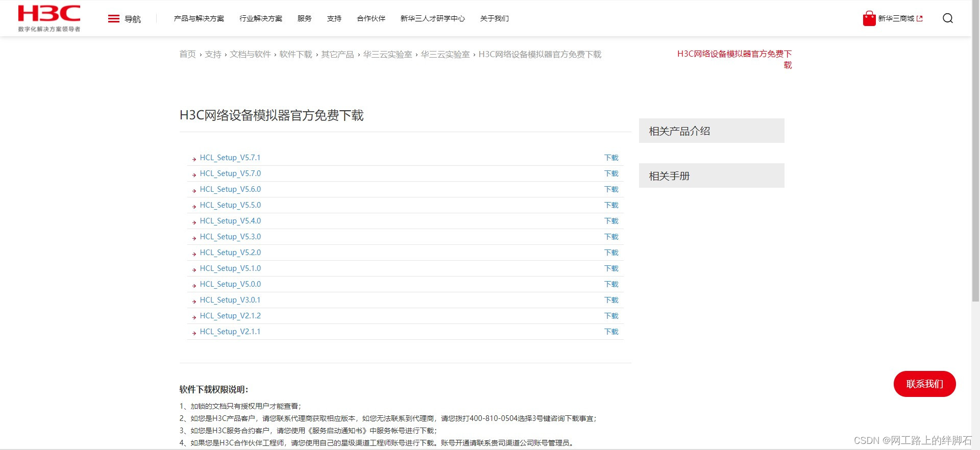
Task: Click the external link icon beside 新华三商城
Action: [x=920, y=18]
